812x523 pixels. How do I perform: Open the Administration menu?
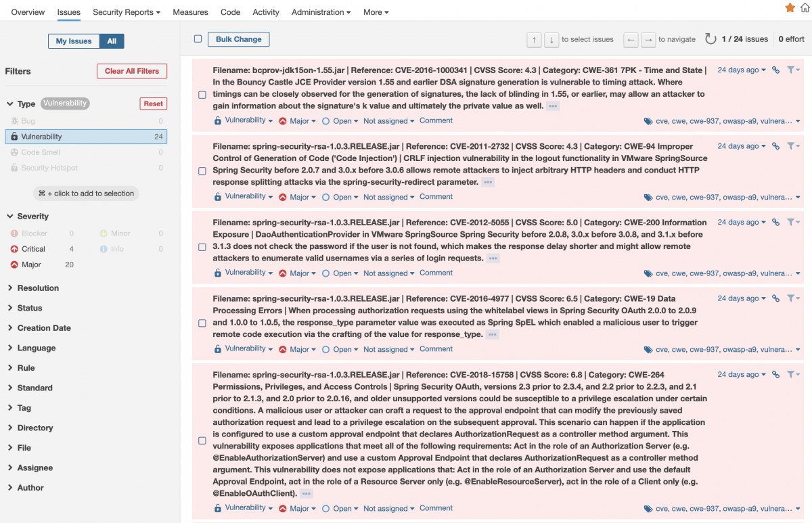point(321,12)
